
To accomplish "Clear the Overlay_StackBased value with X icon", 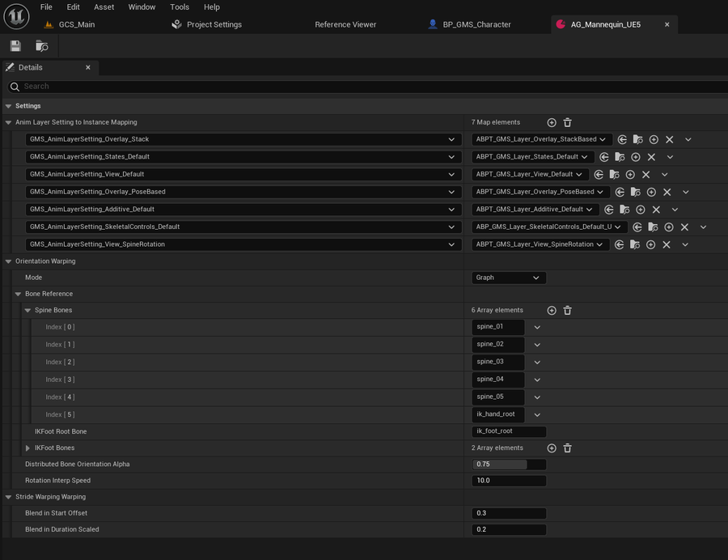I will pyautogui.click(x=670, y=139).
